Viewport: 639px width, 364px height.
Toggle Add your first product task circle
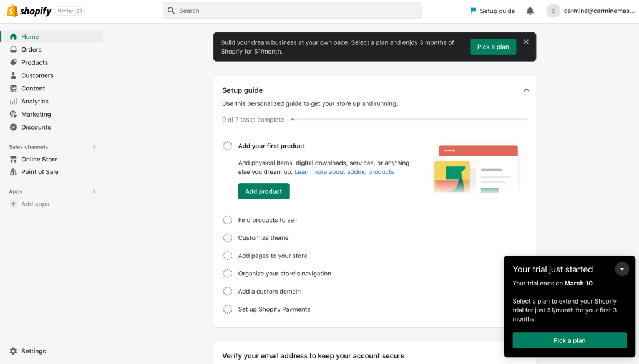tap(227, 146)
